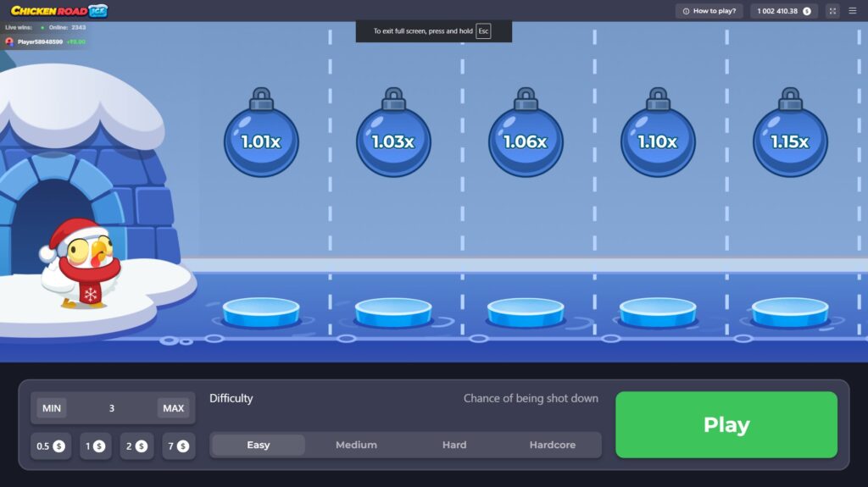Viewport: 868px width, 487px height.
Task: Set bet to MAX
Action: tap(173, 408)
